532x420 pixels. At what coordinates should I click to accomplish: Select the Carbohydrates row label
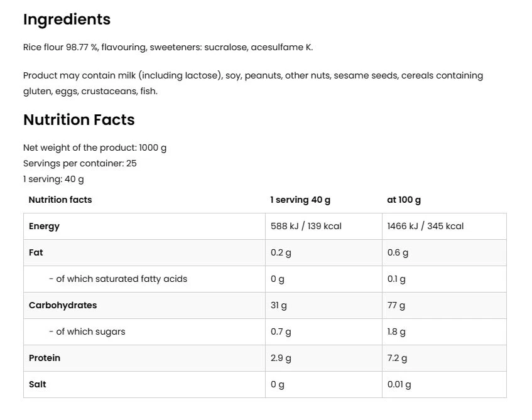click(x=63, y=305)
